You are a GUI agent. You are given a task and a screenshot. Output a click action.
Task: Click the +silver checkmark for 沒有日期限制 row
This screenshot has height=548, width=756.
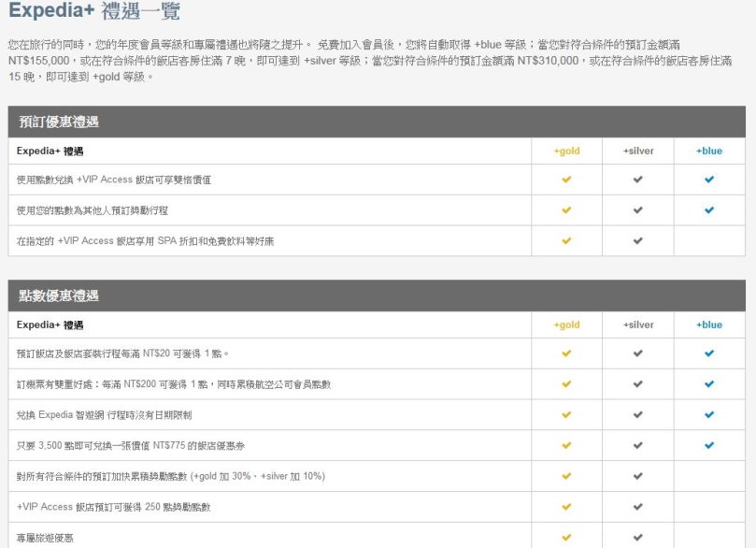pos(638,415)
